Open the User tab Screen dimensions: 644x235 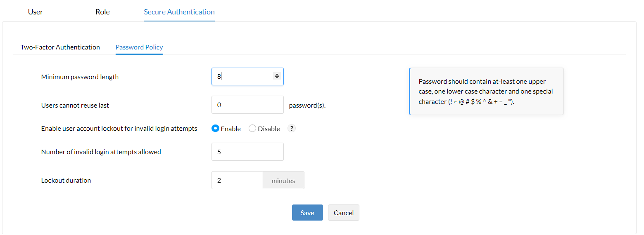coord(36,12)
